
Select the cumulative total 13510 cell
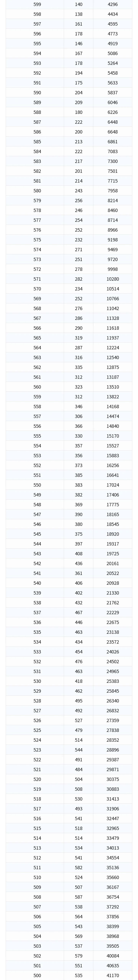pyautogui.click(x=113, y=387)
